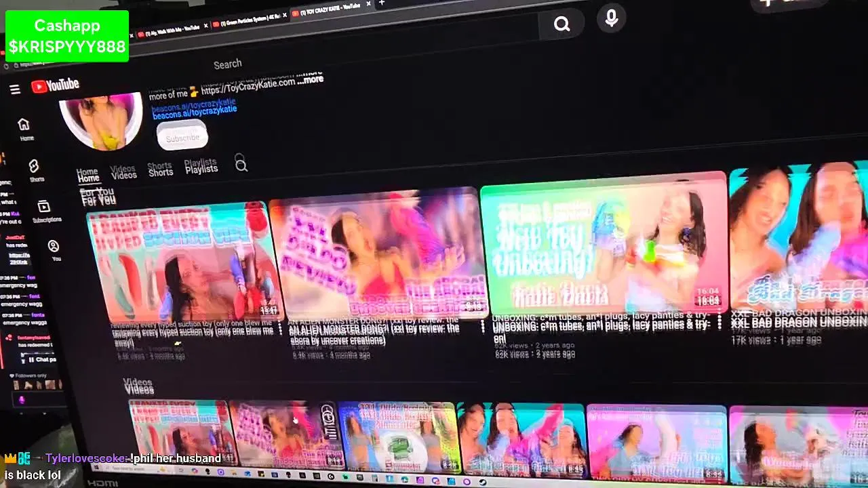Open the You section in the sidebar
868x488 pixels.
[x=54, y=250]
